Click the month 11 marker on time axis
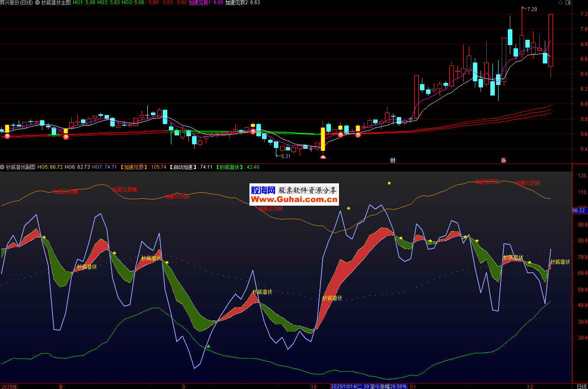 pos(413,386)
